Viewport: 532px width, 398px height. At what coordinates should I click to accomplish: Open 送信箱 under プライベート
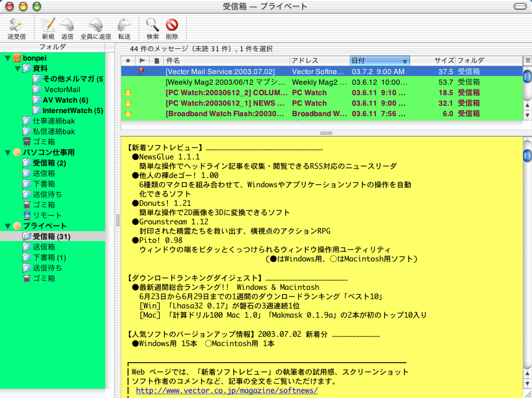[39, 247]
